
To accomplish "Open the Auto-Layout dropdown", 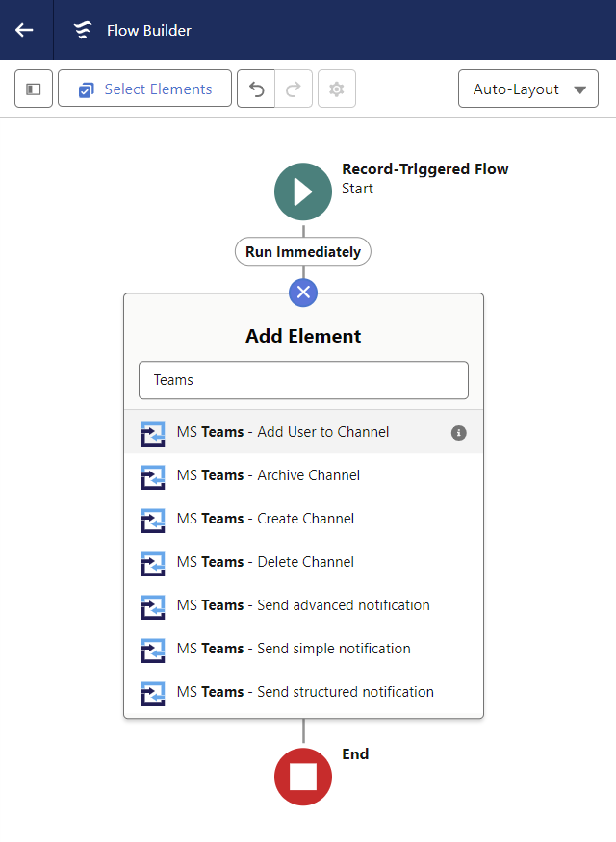I will [527, 89].
